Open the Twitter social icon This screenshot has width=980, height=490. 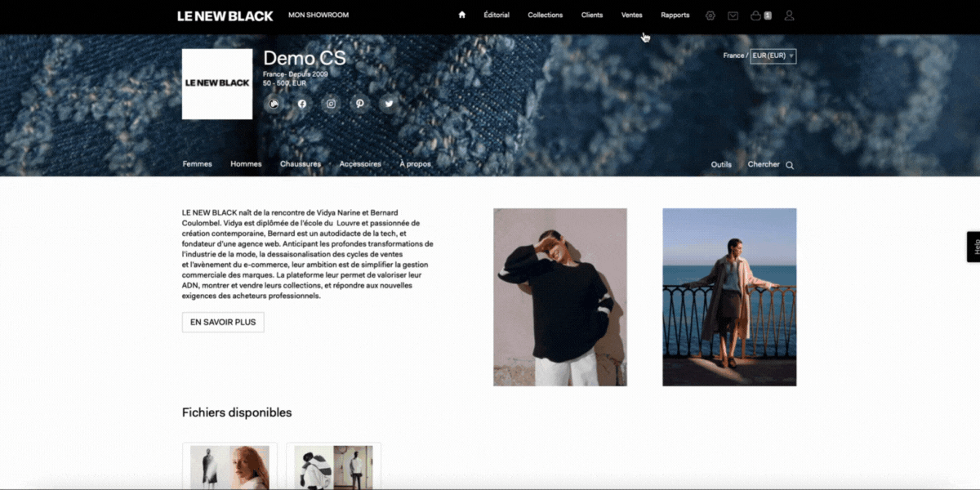[389, 104]
